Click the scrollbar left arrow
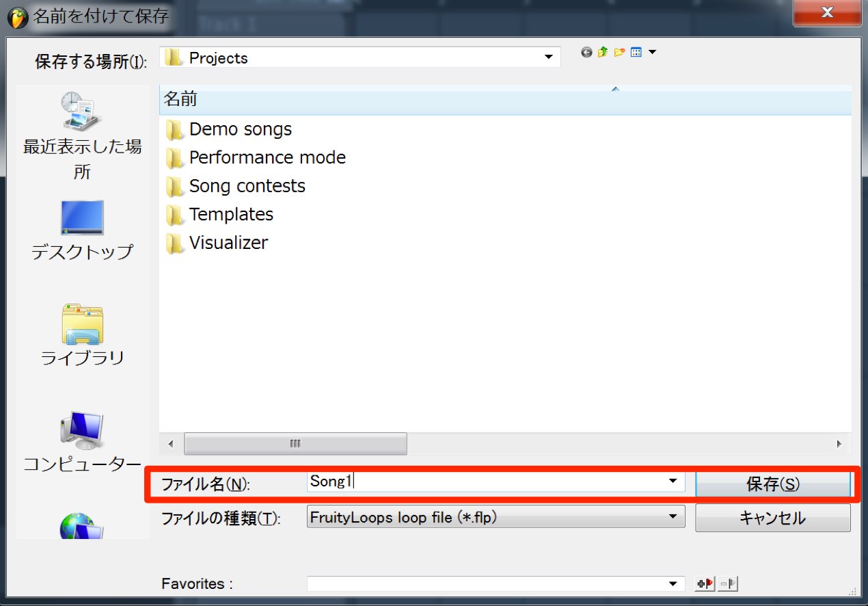The width and height of the screenshot is (868, 606). pyautogui.click(x=171, y=444)
